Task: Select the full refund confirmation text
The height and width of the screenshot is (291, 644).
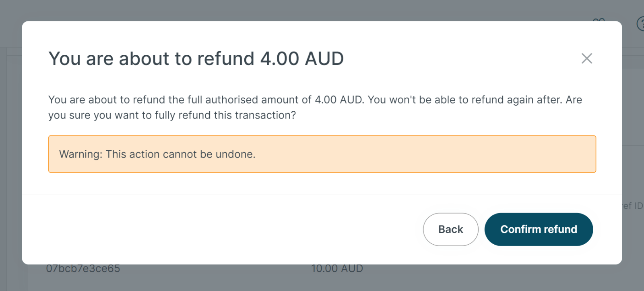Action: (x=315, y=107)
